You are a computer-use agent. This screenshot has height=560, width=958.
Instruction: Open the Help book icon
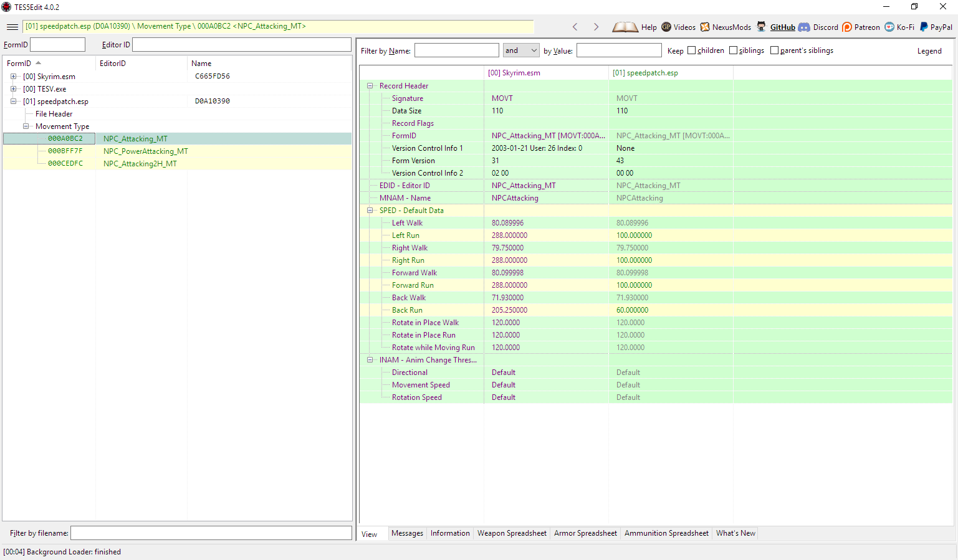625,27
